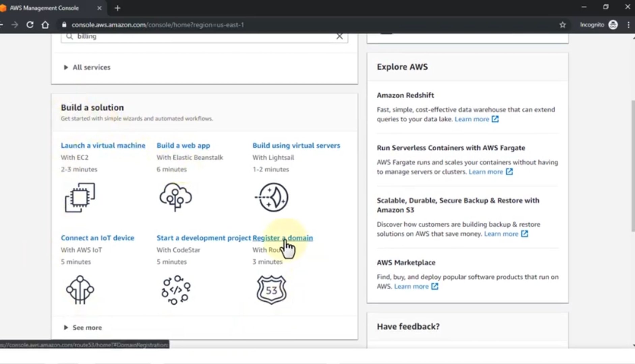
Task: Click the 'With EC2' text
Action: click(75, 157)
